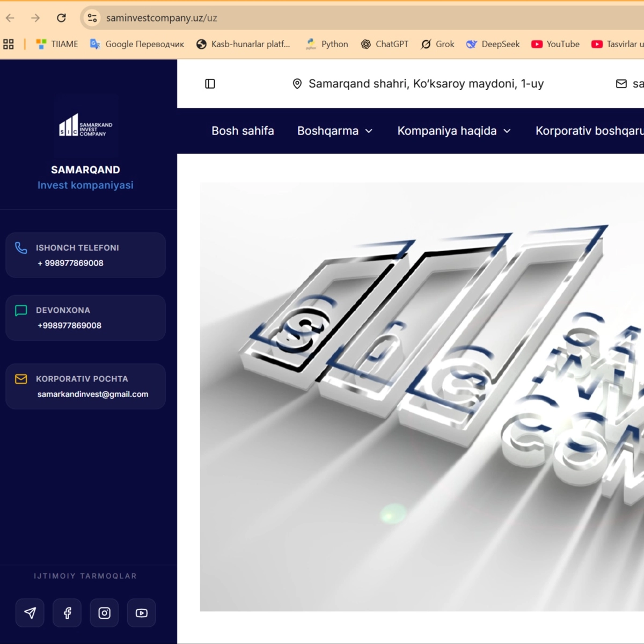The height and width of the screenshot is (644, 644).
Task: Click the 3D logo banner image
Action: point(422,397)
